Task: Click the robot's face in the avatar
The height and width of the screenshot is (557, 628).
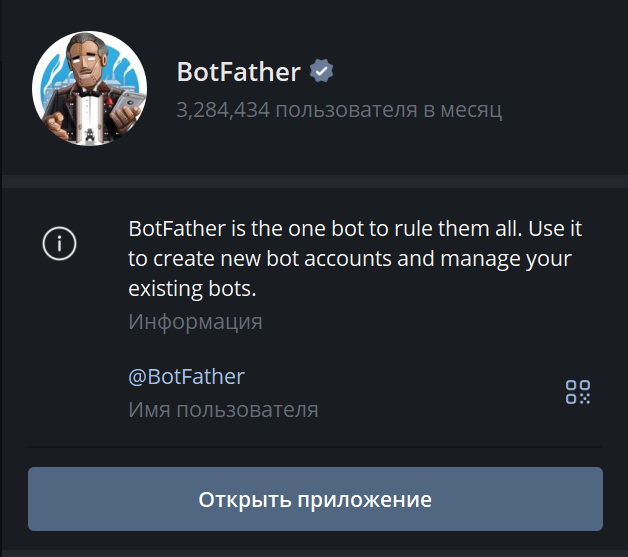Action: coord(87,62)
